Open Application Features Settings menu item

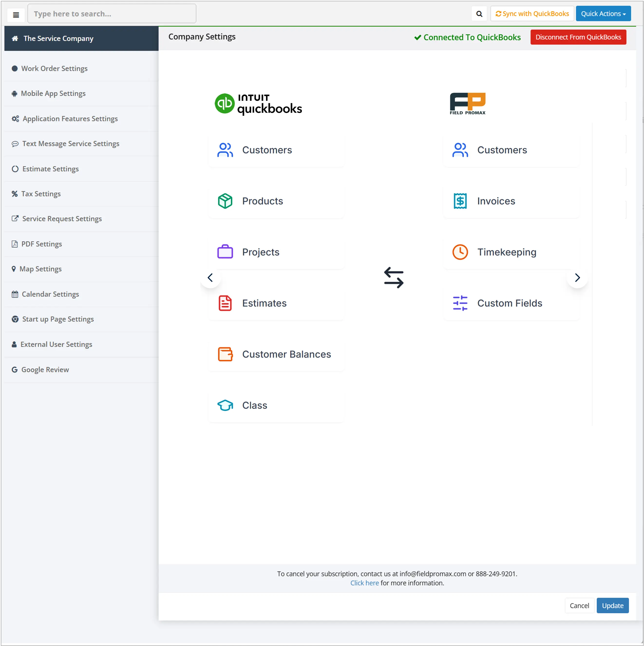pyautogui.click(x=81, y=119)
